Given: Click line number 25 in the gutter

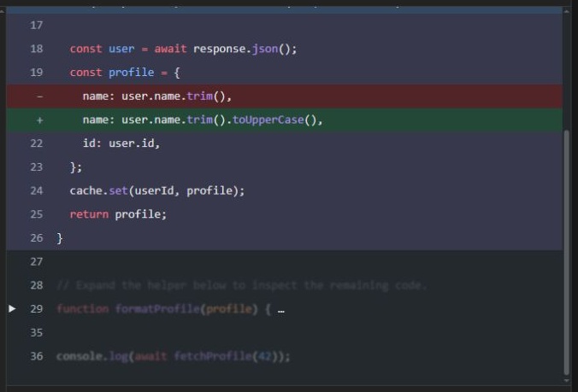Looking at the screenshot, I should pyautogui.click(x=37, y=214).
